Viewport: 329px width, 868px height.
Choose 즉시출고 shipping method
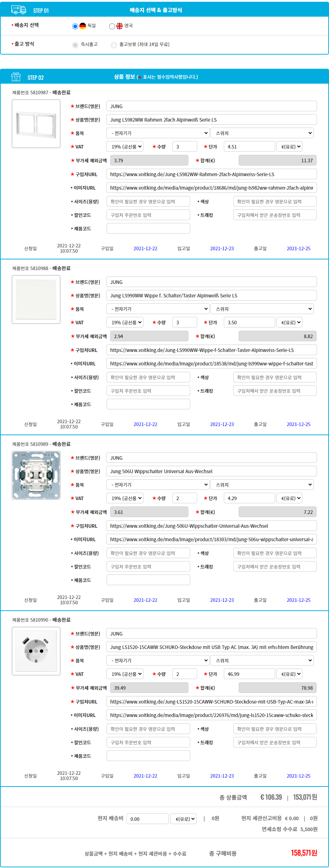click(75, 45)
